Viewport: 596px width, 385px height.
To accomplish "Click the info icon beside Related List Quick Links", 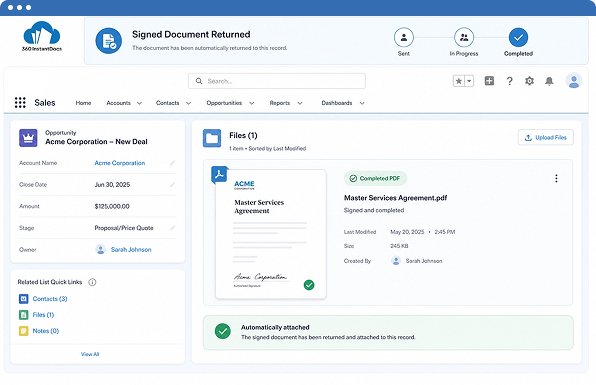I will click(92, 282).
